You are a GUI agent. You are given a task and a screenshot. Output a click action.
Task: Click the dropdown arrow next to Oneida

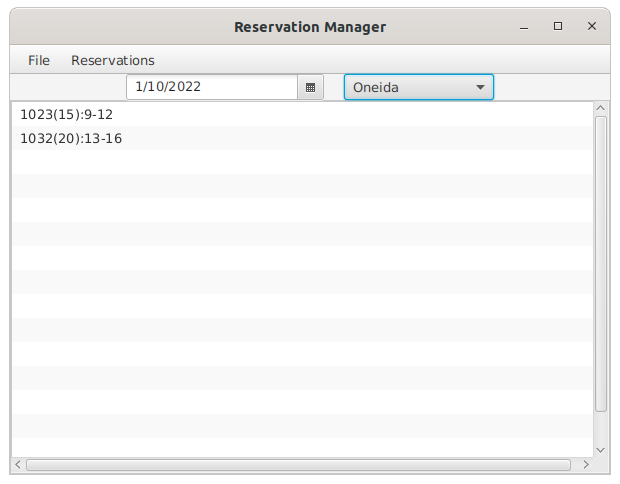coord(480,87)
